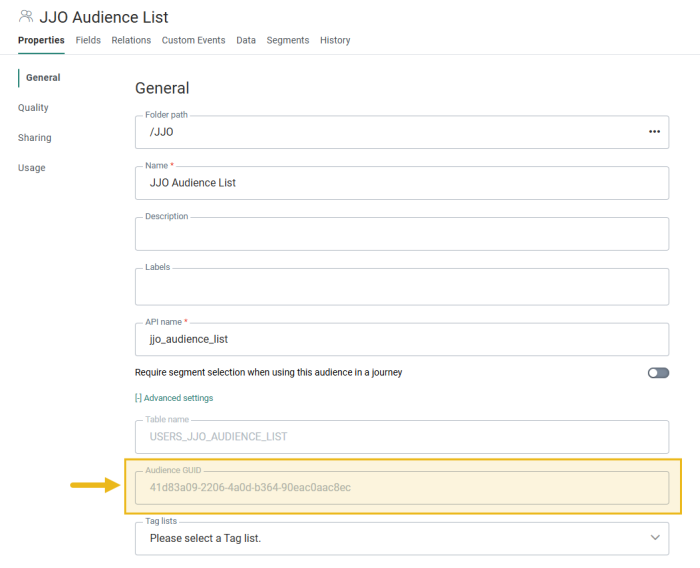
Task: Open the folder path browse ellipsis
Action: [x=654, y=131]
